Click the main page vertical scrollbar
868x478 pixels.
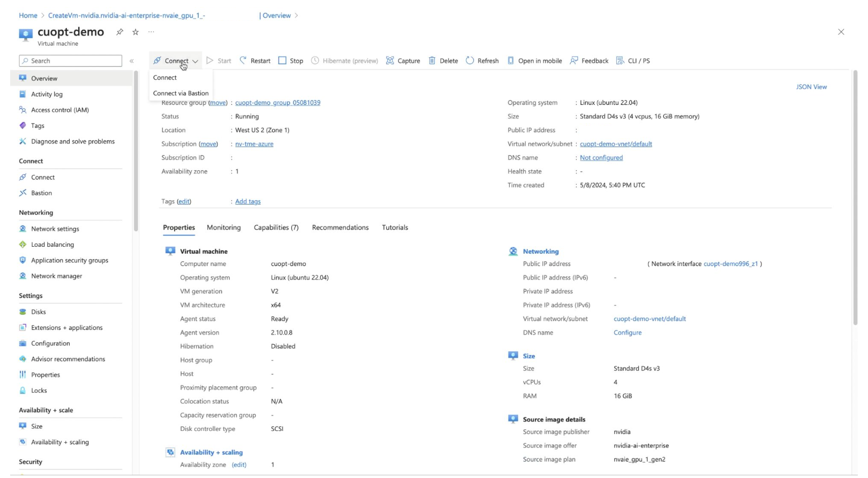coord(855,198)
